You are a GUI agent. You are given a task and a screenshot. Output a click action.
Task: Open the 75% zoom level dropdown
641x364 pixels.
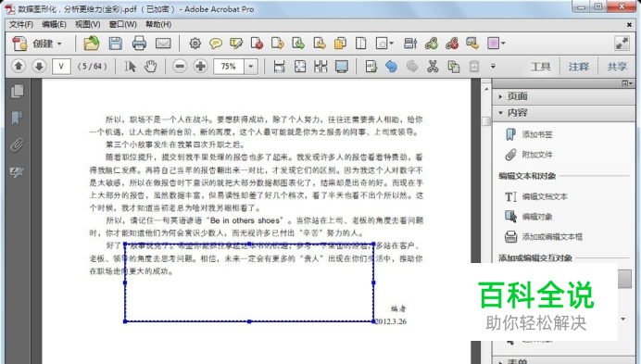[251, 67]
